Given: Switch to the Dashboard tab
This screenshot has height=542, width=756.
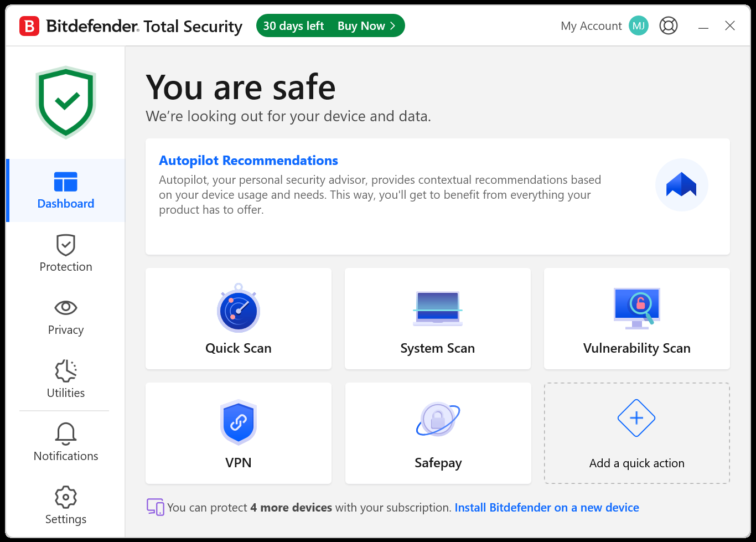Looking at the screenshot, I should coord(65,190).
